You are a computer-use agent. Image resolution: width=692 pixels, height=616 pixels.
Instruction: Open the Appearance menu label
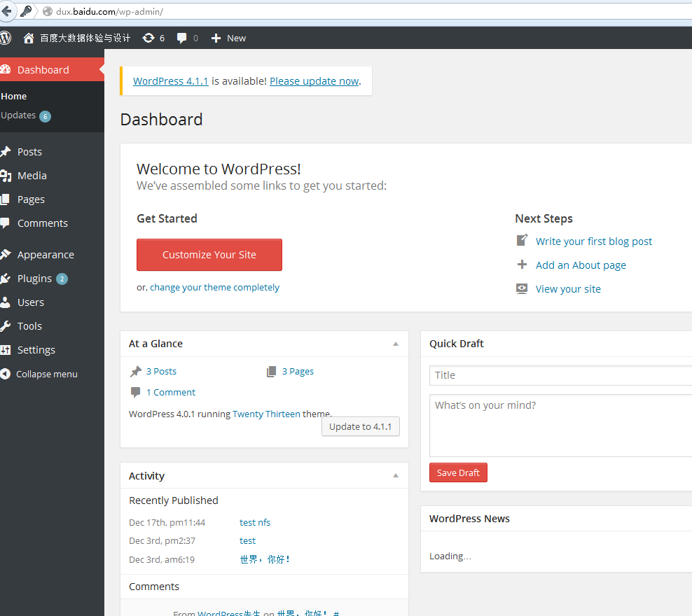[x=46, y=255]
